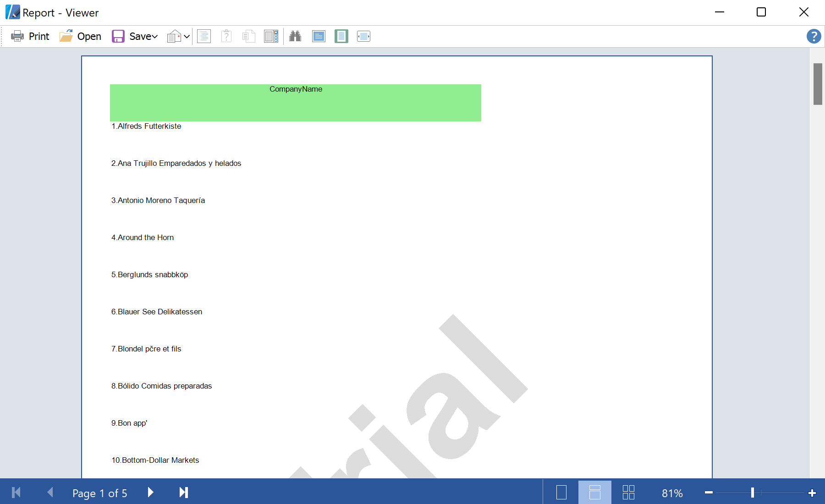
Task: Toggle the thumbnails panel icon
Action: (271, 36)
